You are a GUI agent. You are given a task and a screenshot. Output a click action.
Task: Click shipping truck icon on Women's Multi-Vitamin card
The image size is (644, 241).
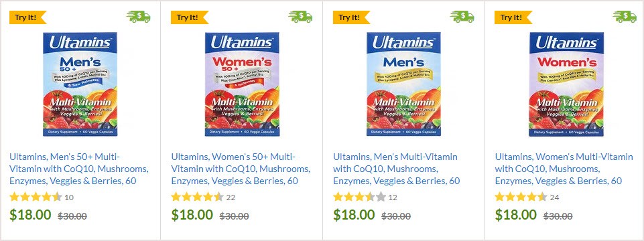coord(625,17)
